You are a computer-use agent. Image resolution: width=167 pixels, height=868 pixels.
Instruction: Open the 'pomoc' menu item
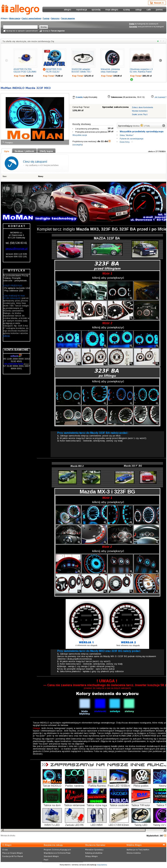pos(159,9)
